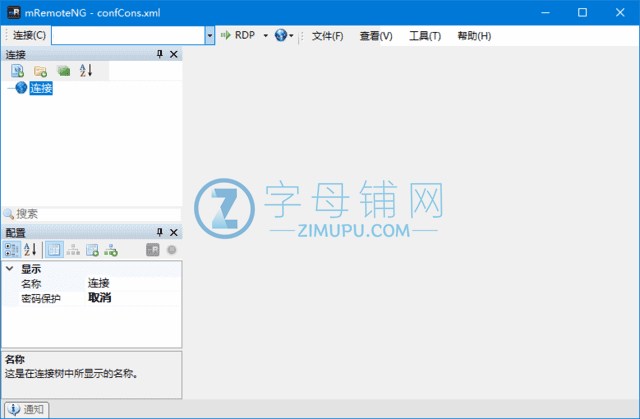Collapse the 显示 category
The image size is (640, 419).
[9, 269]
